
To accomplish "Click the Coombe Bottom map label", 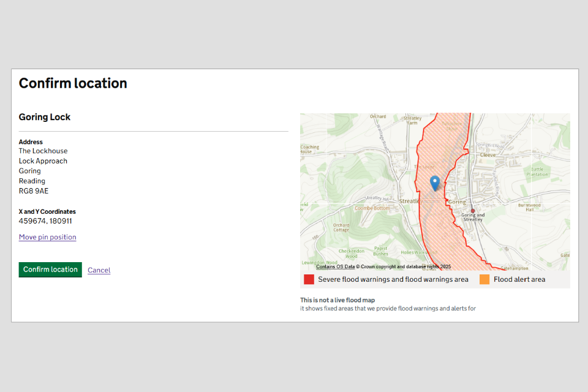I will (372, 208).
